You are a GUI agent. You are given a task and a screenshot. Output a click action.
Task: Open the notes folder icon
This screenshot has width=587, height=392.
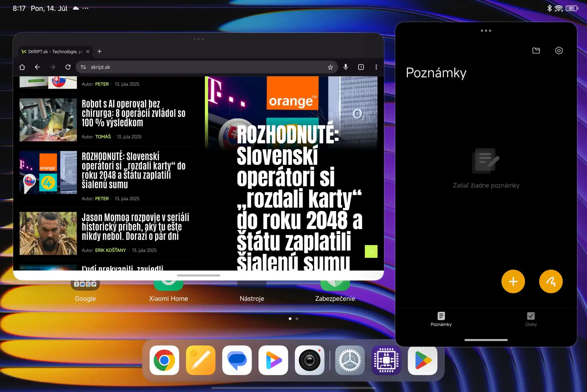pos(536,50)
